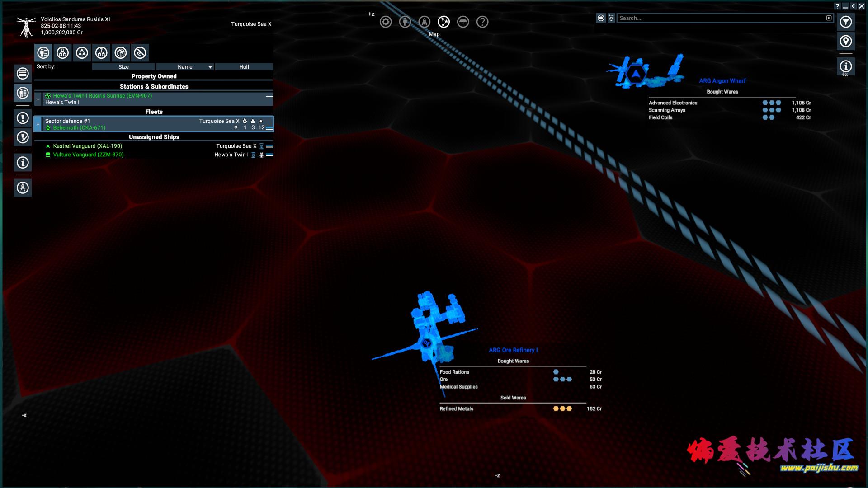Click the Advanced Electronics ware row
Viewport: 868px width, 488px height.
click(x=730, y=103)
